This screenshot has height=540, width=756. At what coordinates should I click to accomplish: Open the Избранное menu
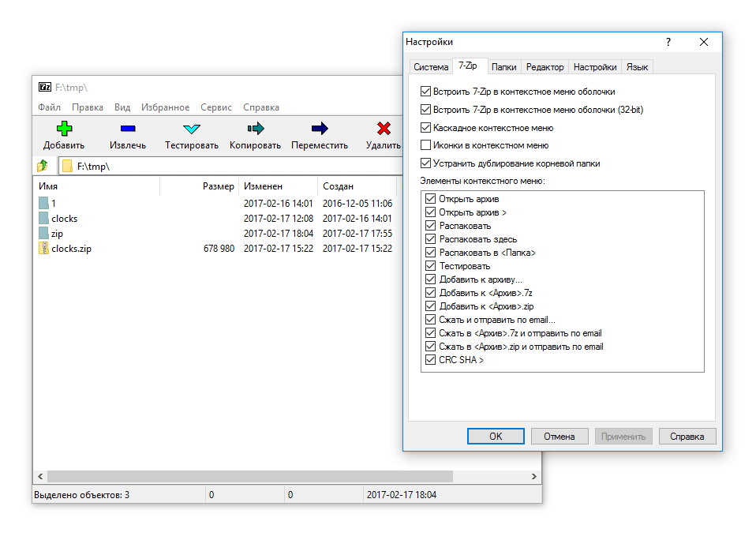[x=165, y=107]
